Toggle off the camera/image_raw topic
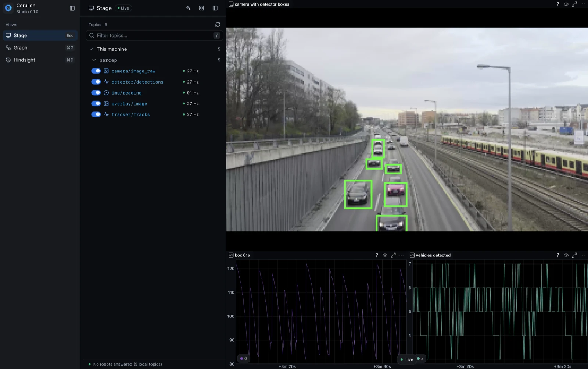Image resolution: width=588 pixels, height=369 pixels. 96,71
